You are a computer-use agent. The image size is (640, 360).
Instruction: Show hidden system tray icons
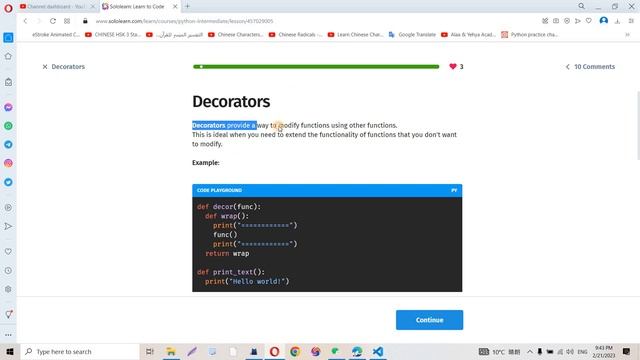(529, 351)
